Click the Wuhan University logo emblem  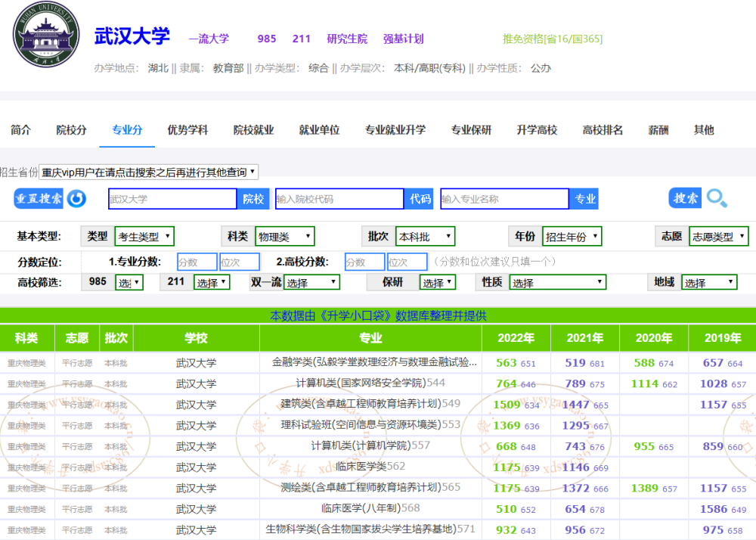tap(46, 34)
